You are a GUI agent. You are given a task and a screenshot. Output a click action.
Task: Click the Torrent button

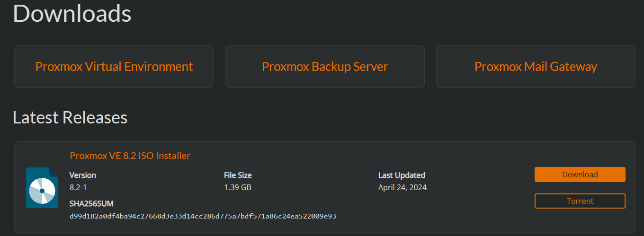point(580,201)
